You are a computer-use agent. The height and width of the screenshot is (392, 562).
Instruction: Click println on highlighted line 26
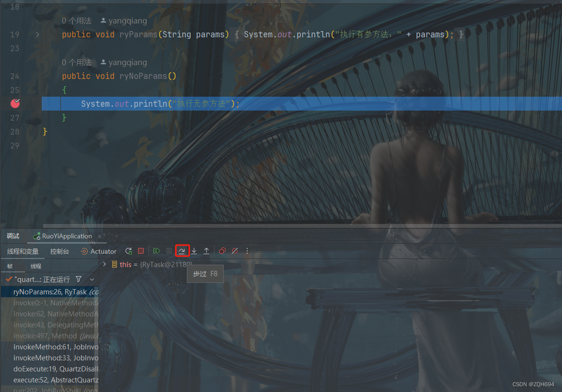click(150, 104)
